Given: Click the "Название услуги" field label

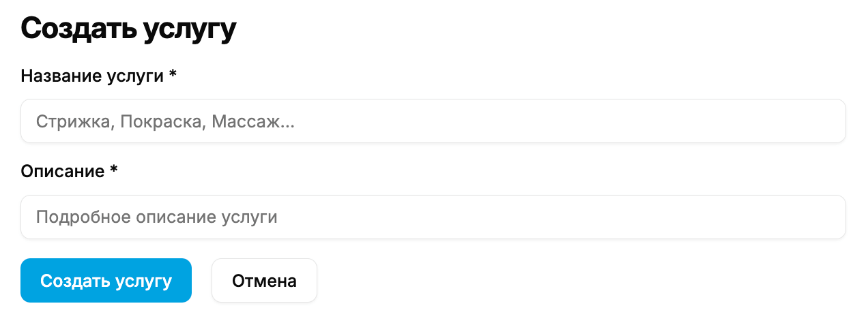Looking at the screenshot, I should [x=92, y=75].
